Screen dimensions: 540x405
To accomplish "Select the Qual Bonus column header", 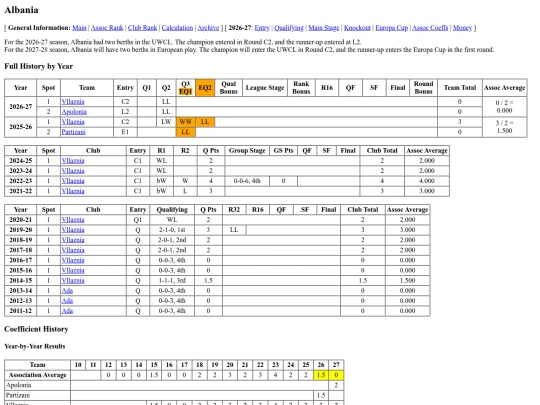I will click(x=229, y=88).
